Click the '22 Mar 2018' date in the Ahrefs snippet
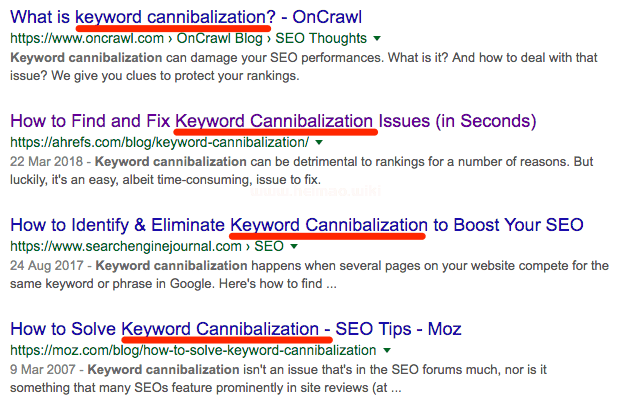 [44, 162]
